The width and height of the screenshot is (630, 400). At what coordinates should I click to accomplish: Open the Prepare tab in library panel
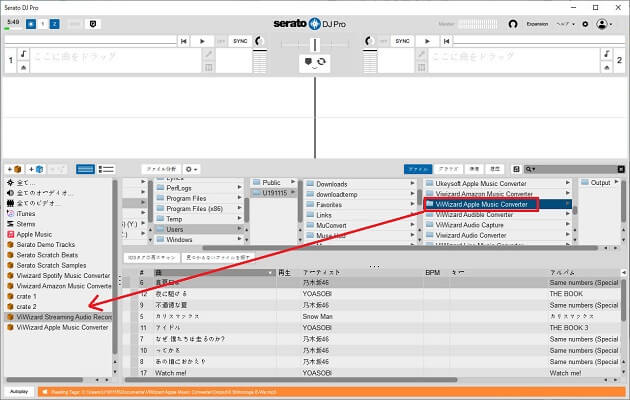tap(475, 169)
